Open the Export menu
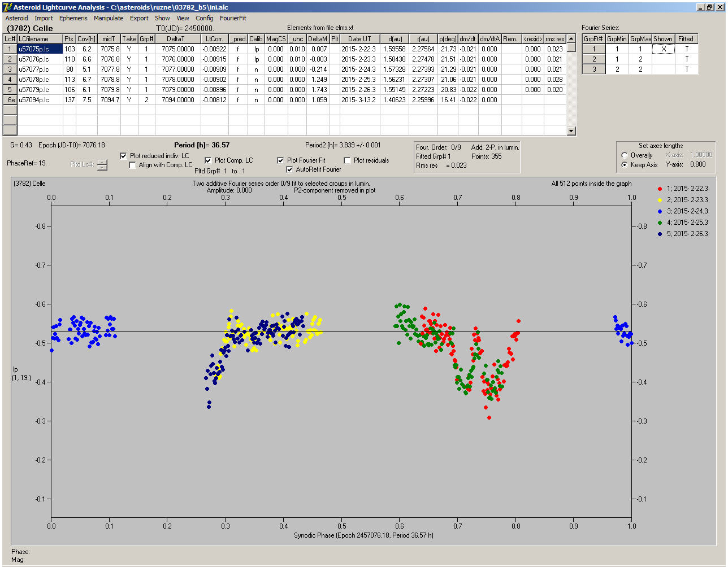Viewport: 728px width, 567px height. (139, 18)
